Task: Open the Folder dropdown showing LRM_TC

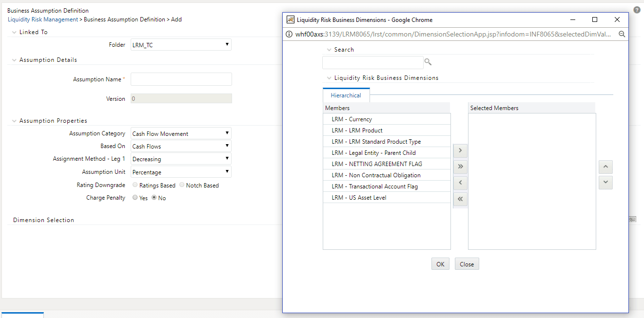Action: click(x=181, y=45)
